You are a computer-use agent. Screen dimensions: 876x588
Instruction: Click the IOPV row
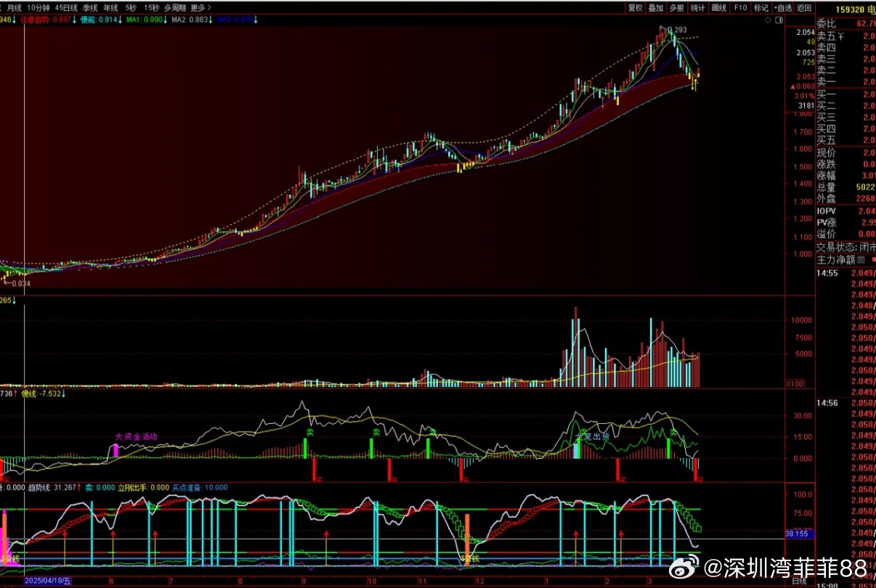click(x=846, y=211)
